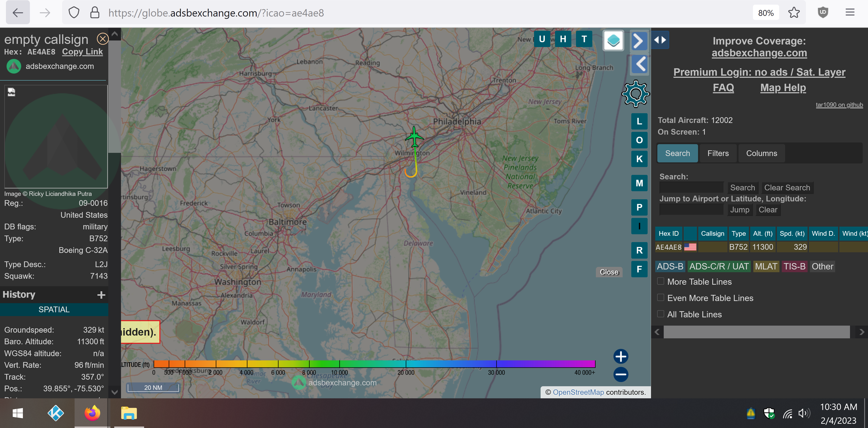Click the MLAT legend swatch

[766, 266]
